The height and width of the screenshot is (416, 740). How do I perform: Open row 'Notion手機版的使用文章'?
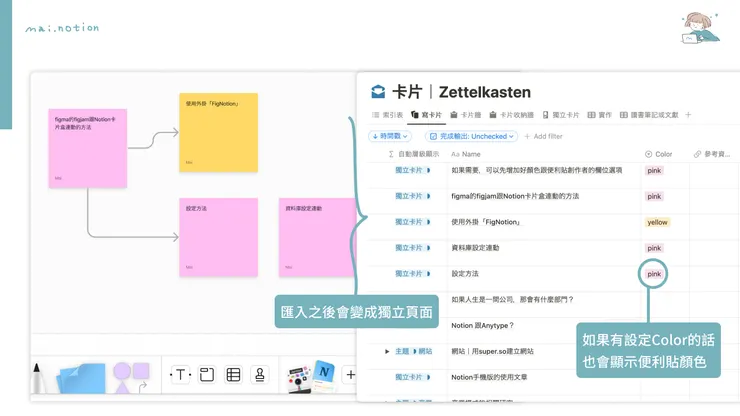[x=489, y=377]
